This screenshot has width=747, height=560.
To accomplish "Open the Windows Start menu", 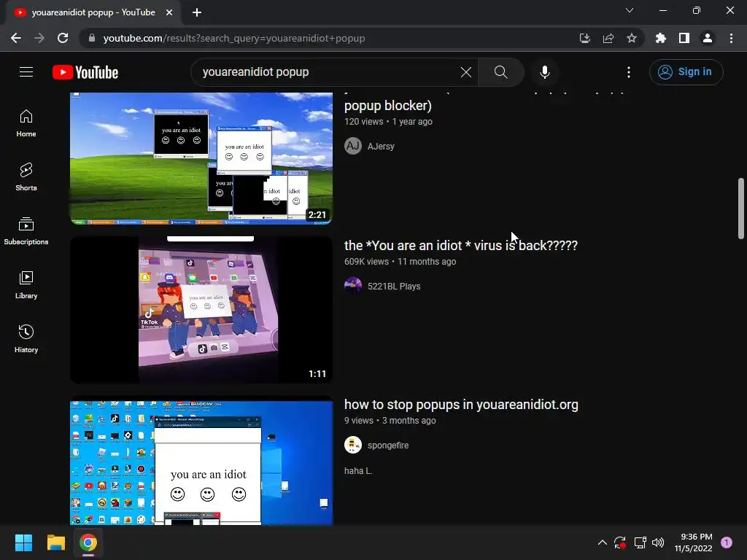I will point(23,542).
